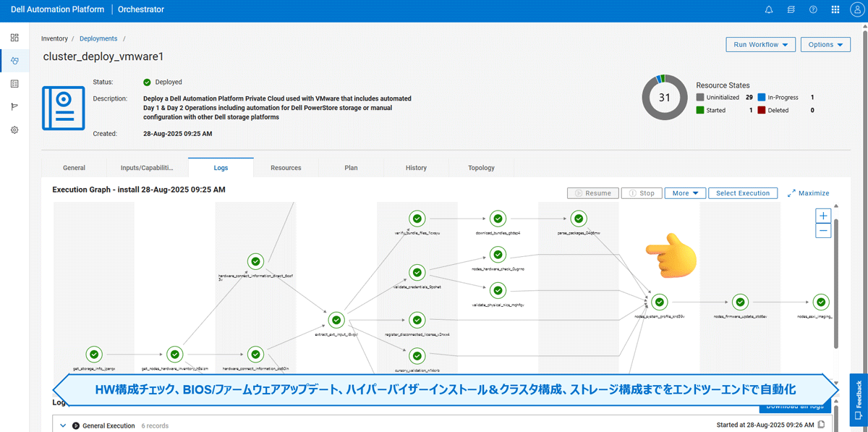Click the Resume button
Image resolution: width=868 pixels, height=432 pixels.
click(593, 193)
